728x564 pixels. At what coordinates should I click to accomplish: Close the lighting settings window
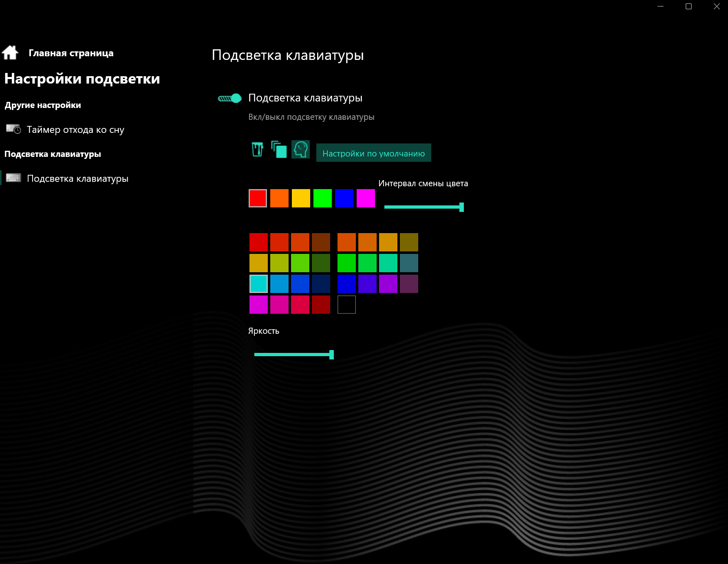pyautogui.click(x=717, y=7)
